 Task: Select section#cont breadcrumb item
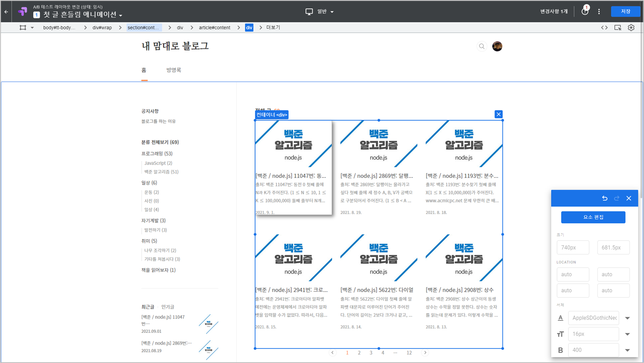click(x=144, y=27)
